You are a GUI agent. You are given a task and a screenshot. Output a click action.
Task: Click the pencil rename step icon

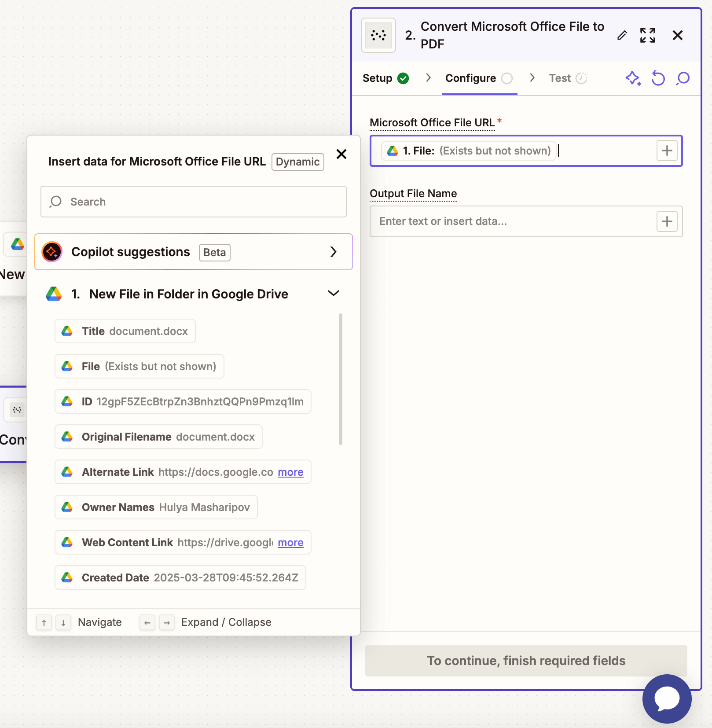pyautogui.click(x=622, y=35)
